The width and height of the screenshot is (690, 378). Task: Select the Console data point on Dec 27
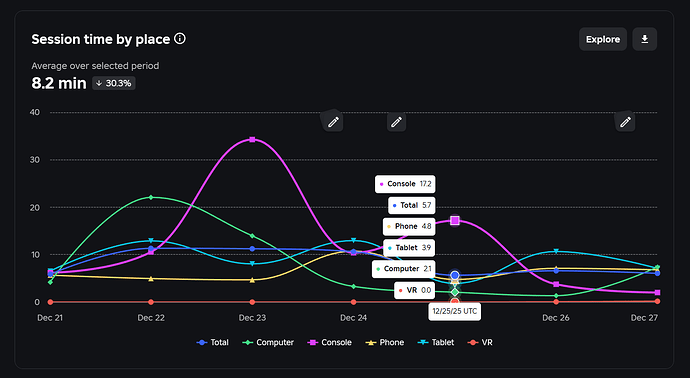pos(657,293)
